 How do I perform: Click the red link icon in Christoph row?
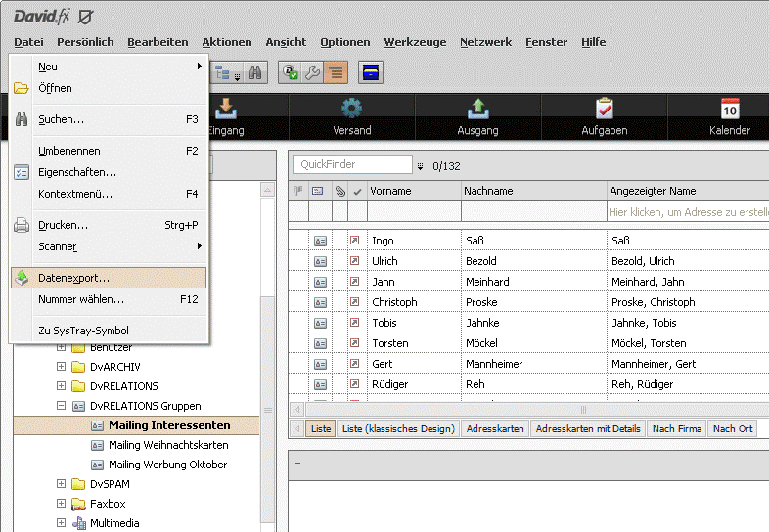coord(354,302)
